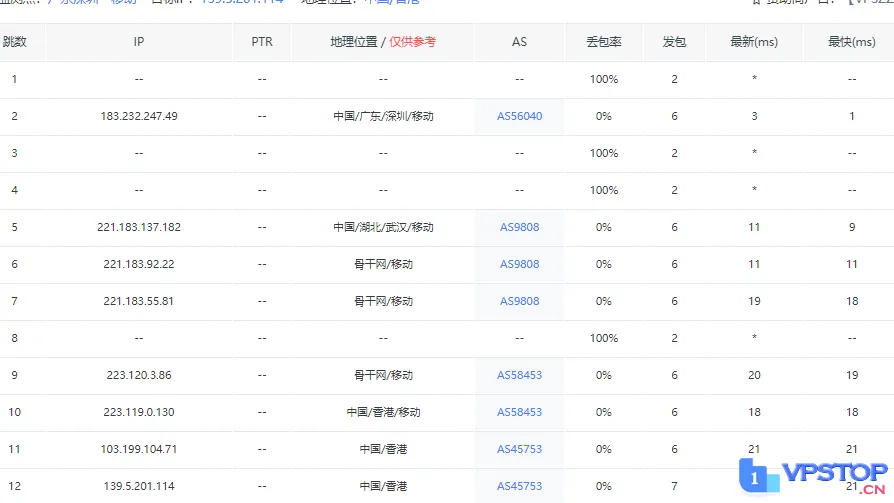Click packets sent 7 in hop 12

point(674,486)
